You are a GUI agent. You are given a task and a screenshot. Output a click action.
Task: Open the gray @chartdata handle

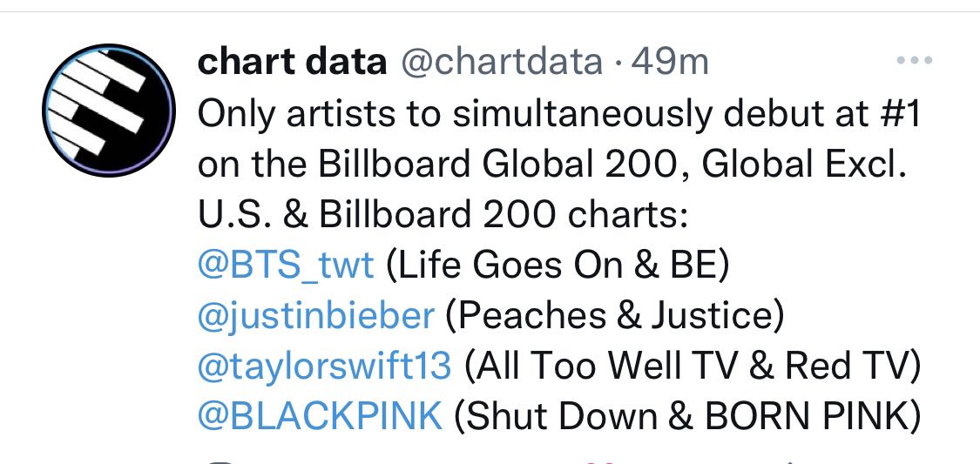(501, 63)
